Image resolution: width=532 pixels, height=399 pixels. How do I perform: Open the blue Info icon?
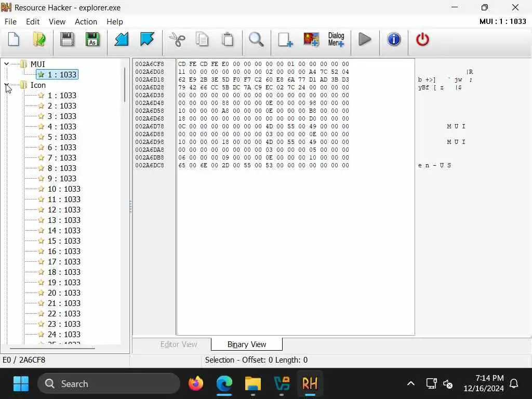(394, 39)
